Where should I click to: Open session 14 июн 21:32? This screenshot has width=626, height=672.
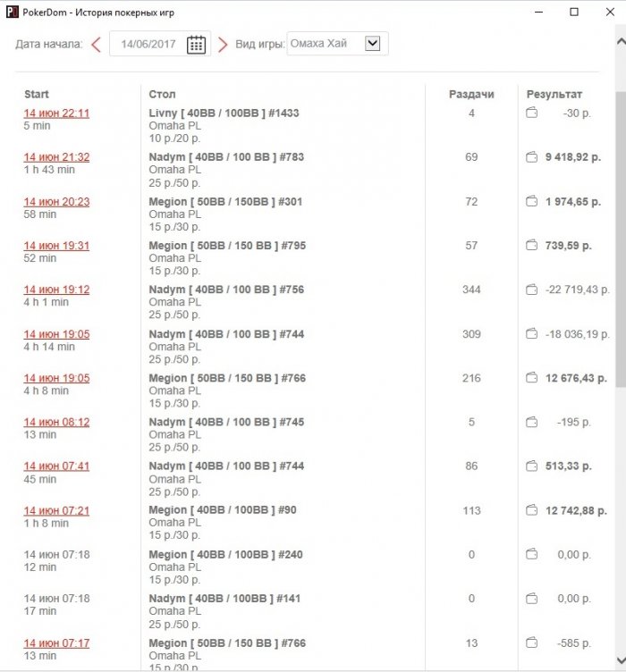coord(56,157)
